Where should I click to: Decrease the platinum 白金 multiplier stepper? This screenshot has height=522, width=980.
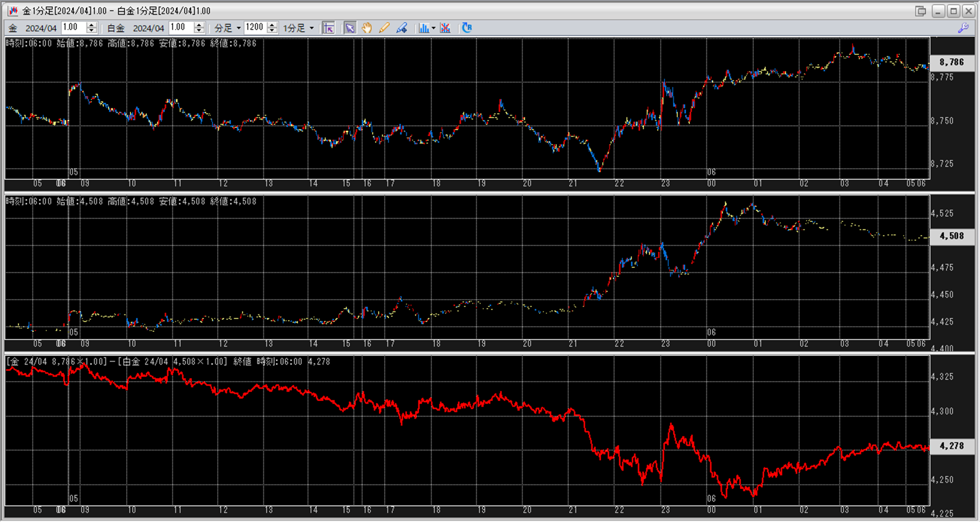tap(199, 31)
